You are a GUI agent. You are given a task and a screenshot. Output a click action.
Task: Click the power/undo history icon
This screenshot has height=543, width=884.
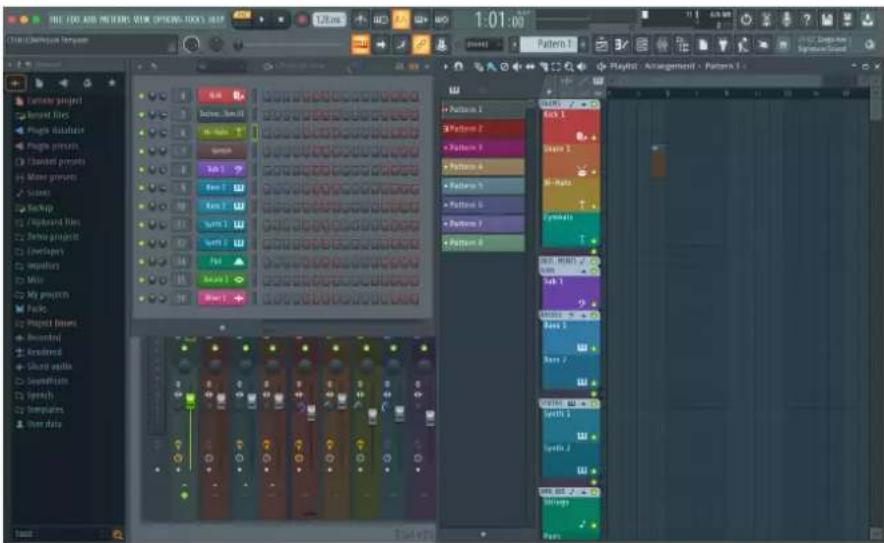(746, 20)
